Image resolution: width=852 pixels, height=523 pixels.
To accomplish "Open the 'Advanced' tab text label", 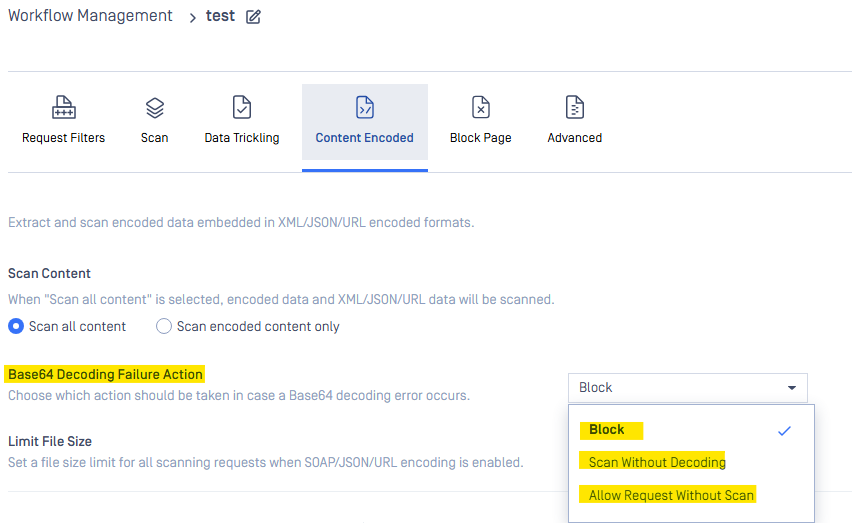I will pos(574,138).
